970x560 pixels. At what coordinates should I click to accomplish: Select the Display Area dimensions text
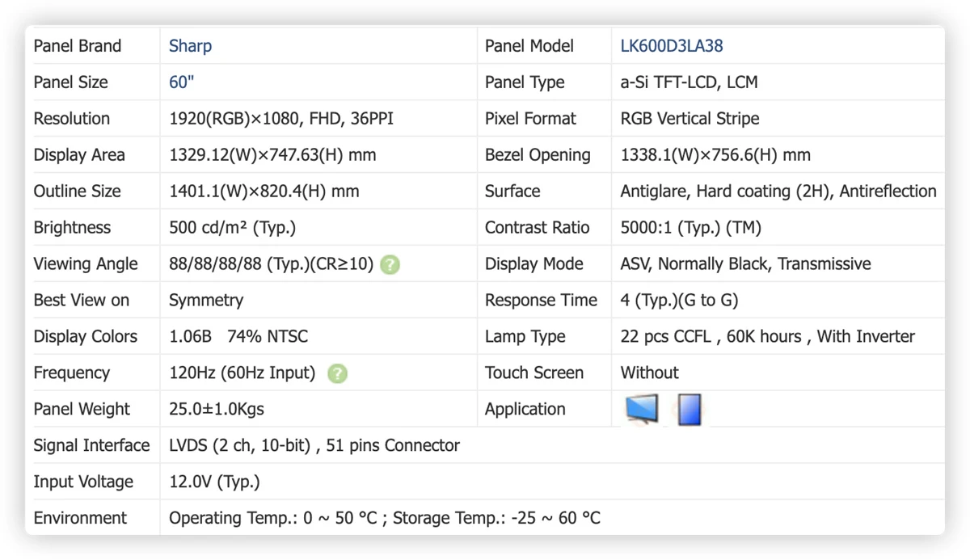pyautogui.click(x=272, y=155)
